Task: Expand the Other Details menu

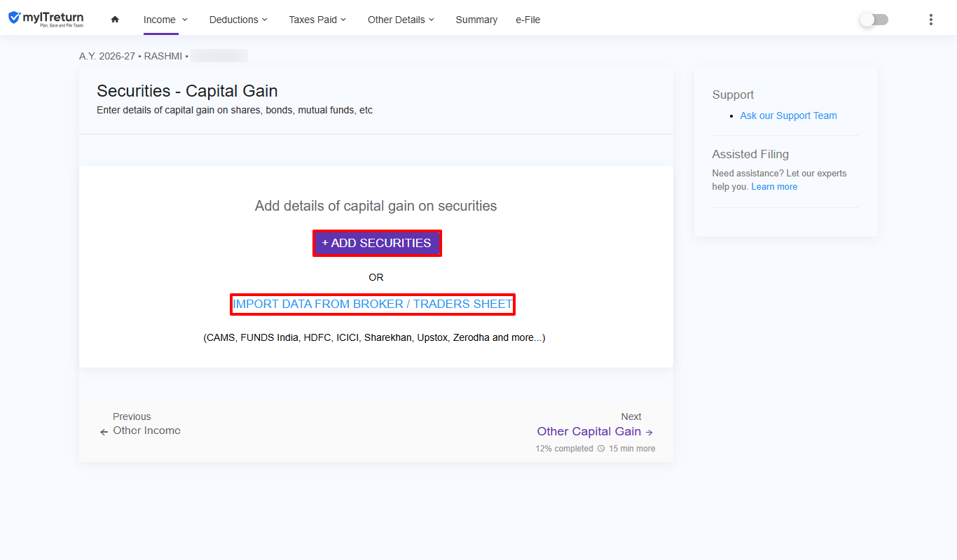Action: coord(401,20)
